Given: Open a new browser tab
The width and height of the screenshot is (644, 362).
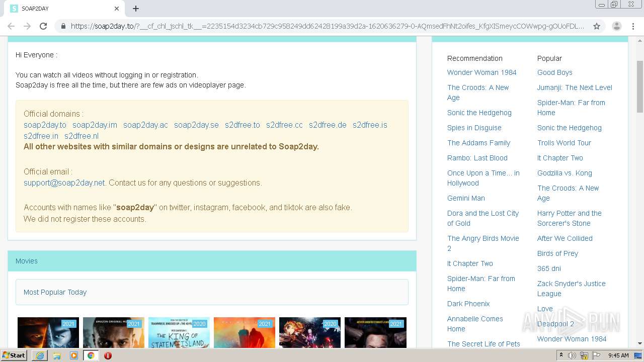Looking at the screenshot, I should 136,9.
